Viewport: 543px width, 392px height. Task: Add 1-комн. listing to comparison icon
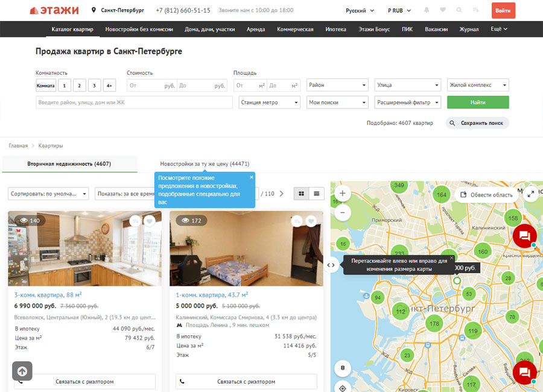(x=297, y=221)
